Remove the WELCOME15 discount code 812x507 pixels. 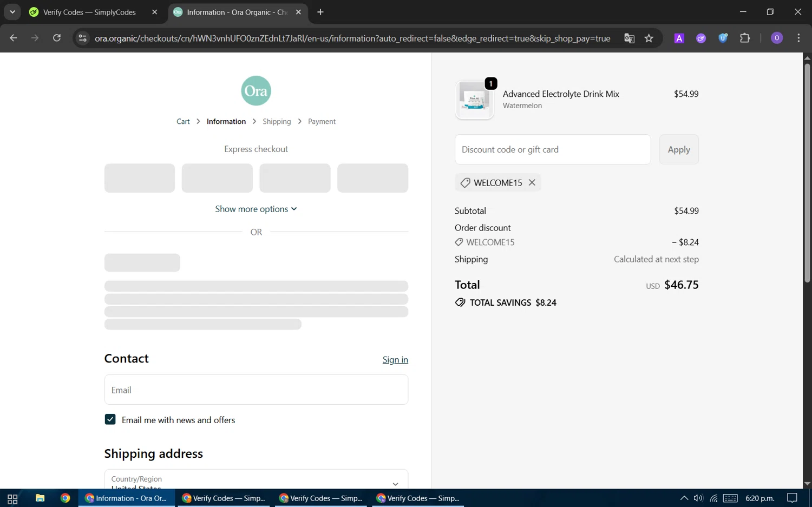532,182
